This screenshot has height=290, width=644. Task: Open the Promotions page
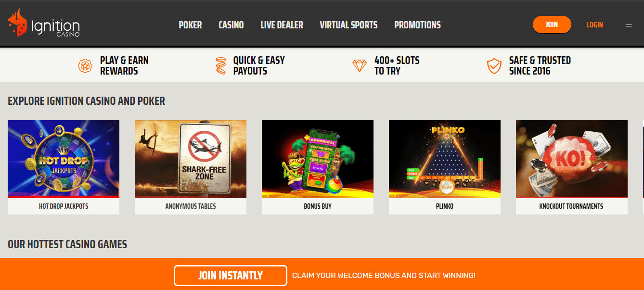[x=417, y=25]
